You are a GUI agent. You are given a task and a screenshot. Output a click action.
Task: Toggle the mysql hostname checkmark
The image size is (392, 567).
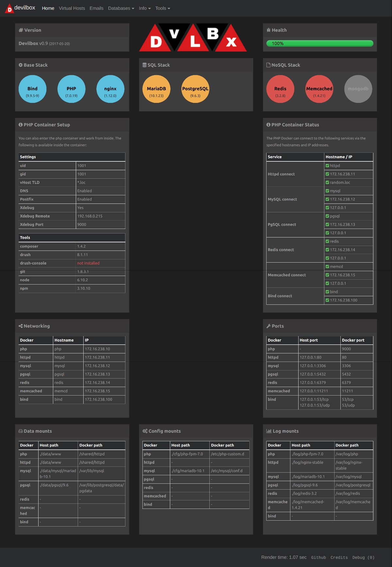click(327, 191)
